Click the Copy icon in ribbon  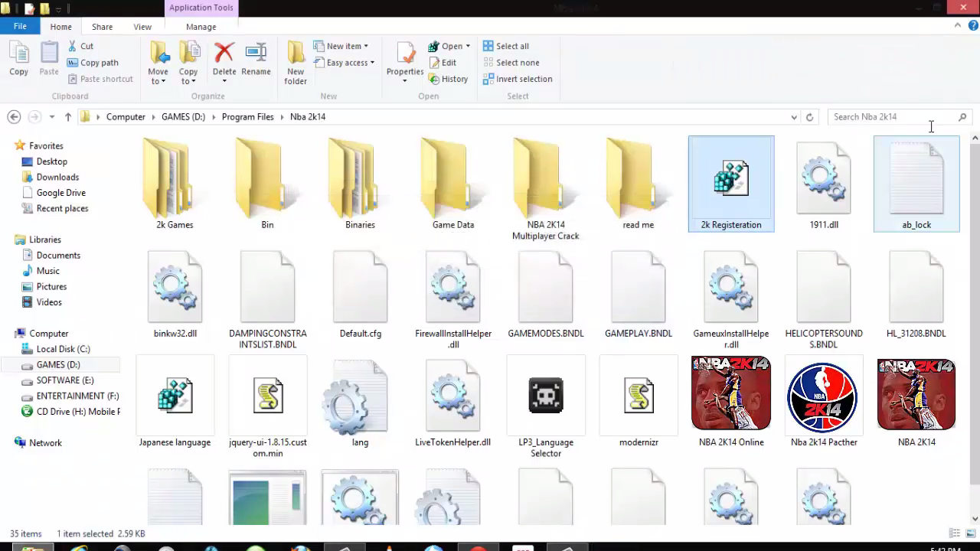[18, 59]
